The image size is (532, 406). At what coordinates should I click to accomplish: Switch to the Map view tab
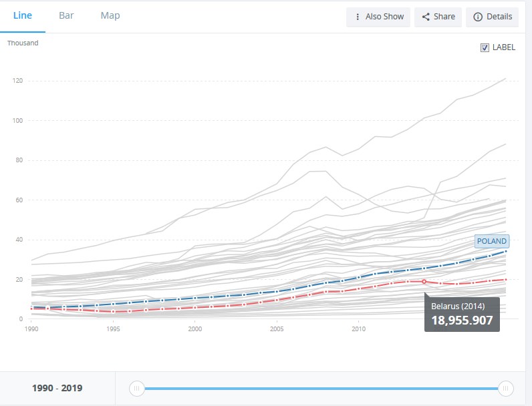pyautogui.click(x=110, y=16)
